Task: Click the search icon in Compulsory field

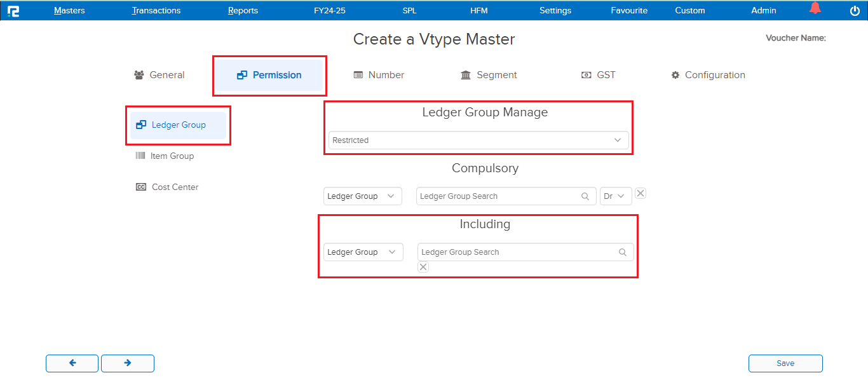Action: (x=585, y=196)
